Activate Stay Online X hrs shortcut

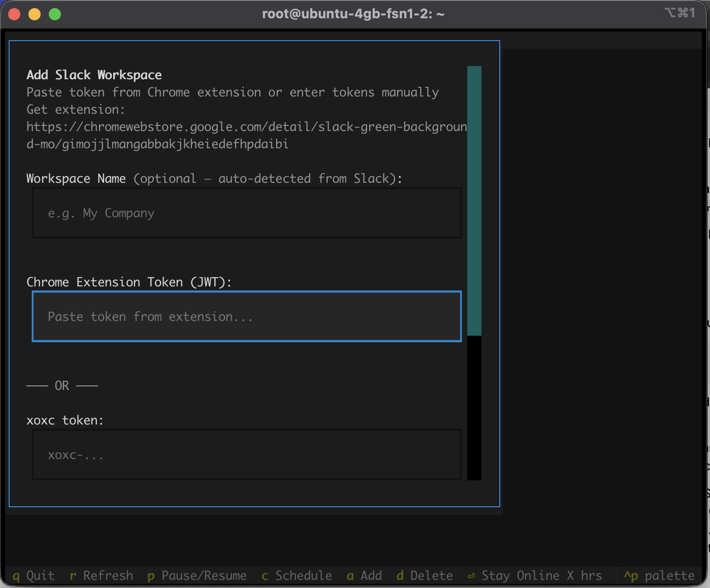[535, 576]
